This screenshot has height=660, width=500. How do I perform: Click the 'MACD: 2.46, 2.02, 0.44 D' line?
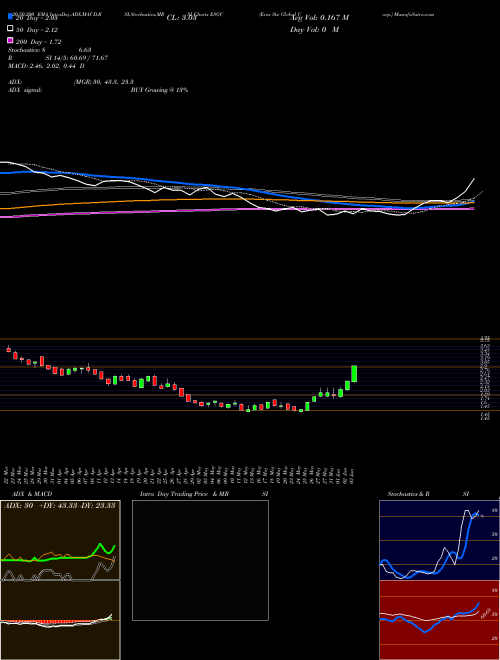point(46,66)
